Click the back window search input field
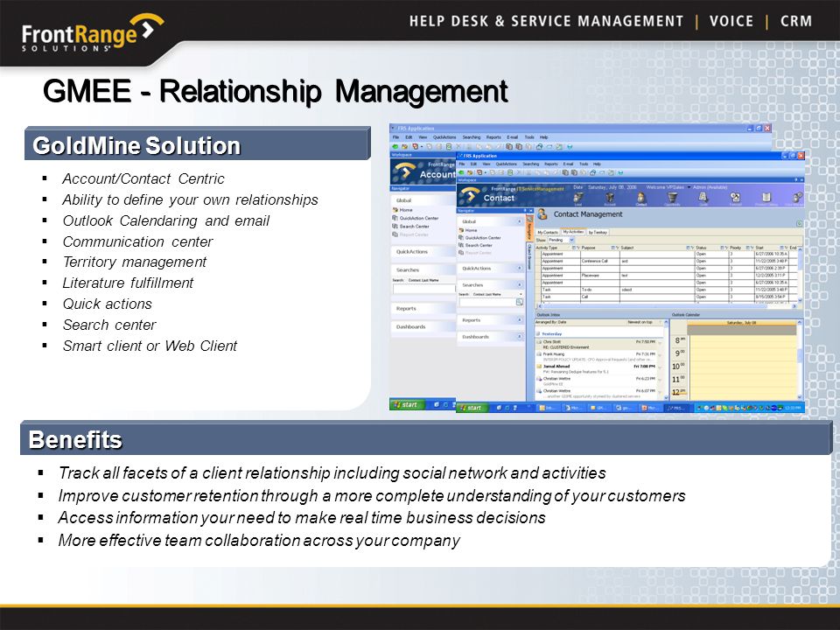 pos(423,289)
